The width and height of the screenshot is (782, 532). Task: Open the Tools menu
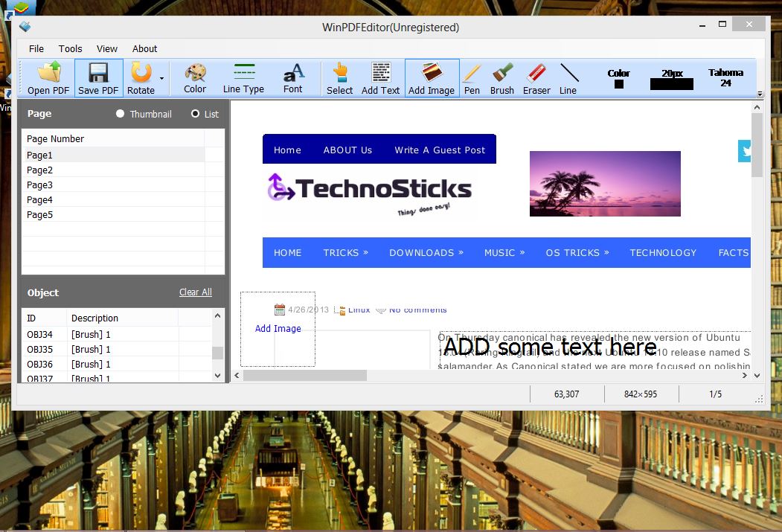(x=71, y=48)
